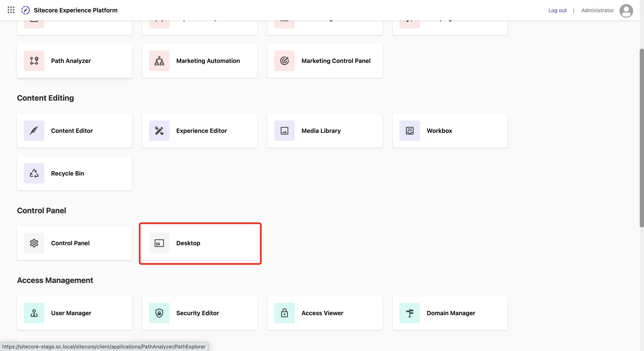644x351 pixels.
Task: Launch the Desktop tile
Action: coord(200,243)
